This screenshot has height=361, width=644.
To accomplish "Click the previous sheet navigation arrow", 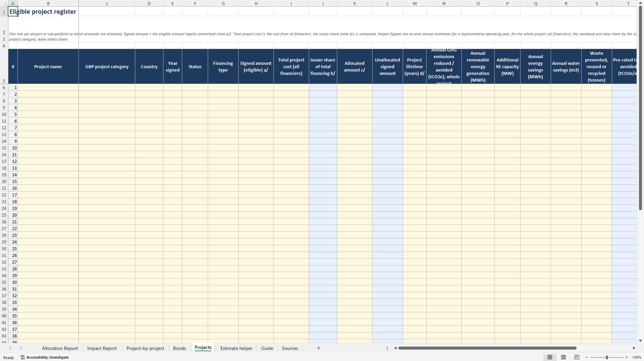I will (10, 348).
